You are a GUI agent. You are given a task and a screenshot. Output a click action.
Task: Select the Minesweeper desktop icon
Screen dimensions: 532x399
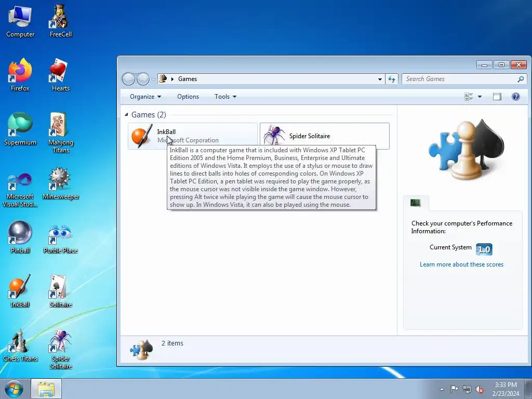[x=60, y=183]
